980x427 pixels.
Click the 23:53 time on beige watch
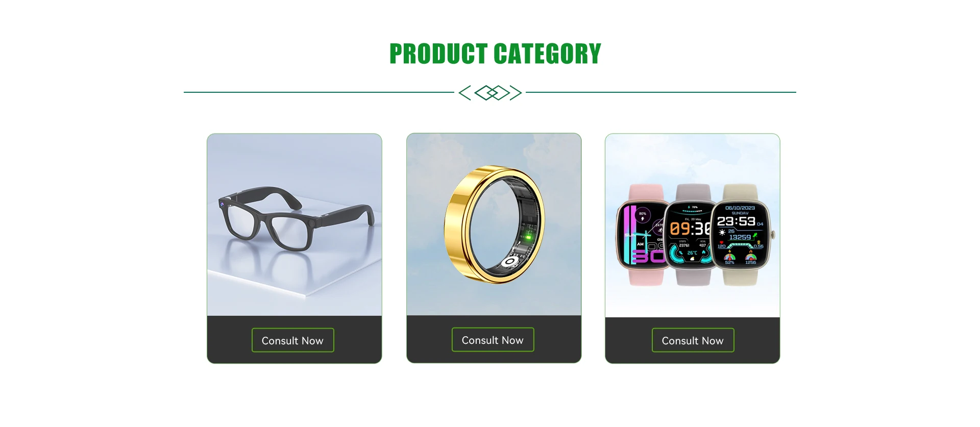pyautogui.click(x=736, y=221)
